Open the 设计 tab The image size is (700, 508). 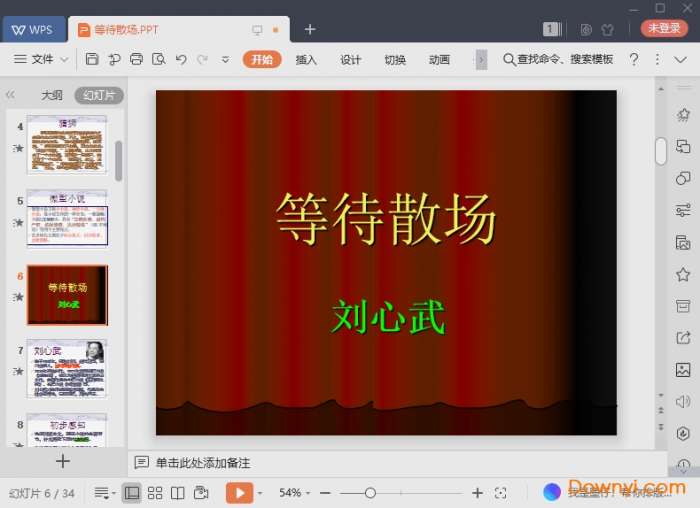(x=350, y=59)
